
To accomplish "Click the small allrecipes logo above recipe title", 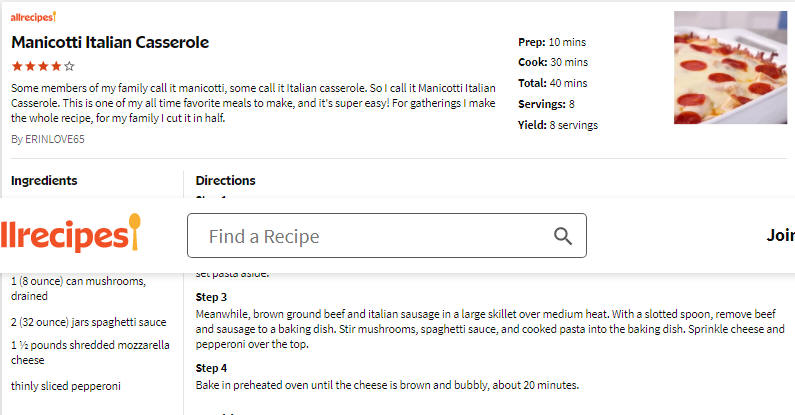I will coord(33,17).
